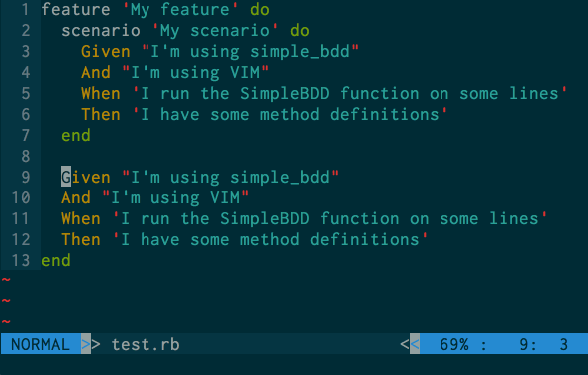
Task: Click the first red tilde empty-line marker
Action: pos(6,279)
